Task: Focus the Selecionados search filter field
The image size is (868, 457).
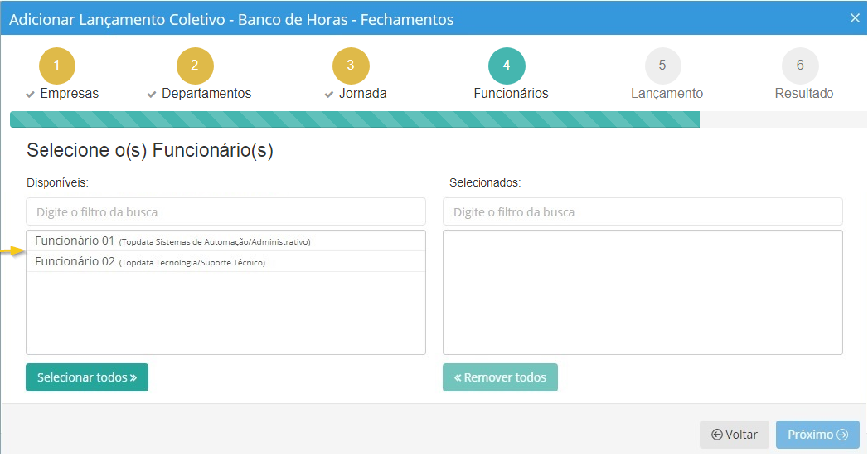Action: [x=643, y=211]
